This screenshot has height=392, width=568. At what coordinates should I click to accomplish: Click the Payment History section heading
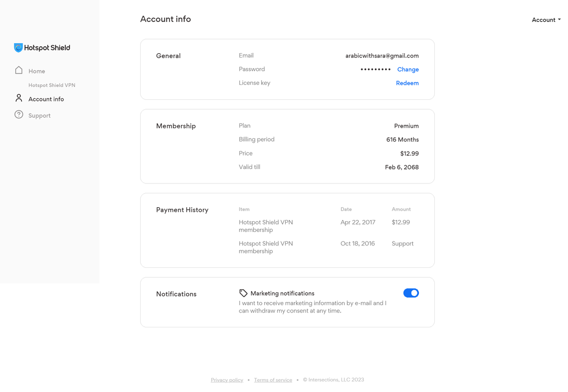coord(182,210)
